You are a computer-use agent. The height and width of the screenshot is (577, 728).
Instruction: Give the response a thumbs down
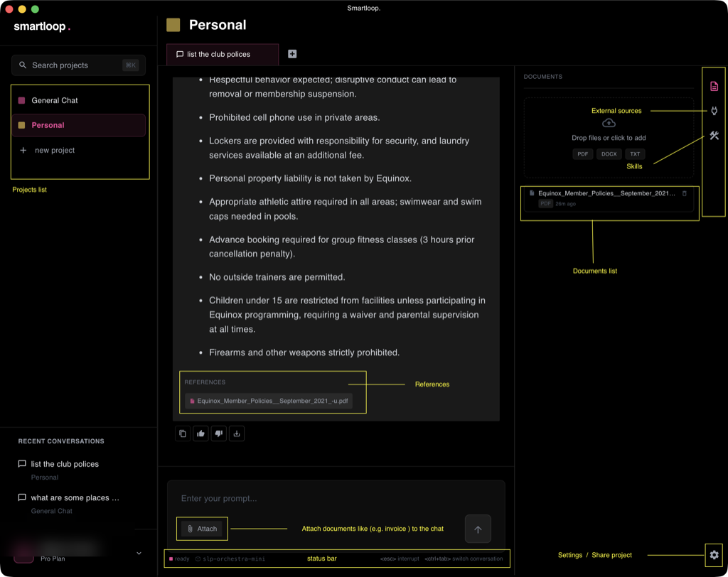click(219, 433)
